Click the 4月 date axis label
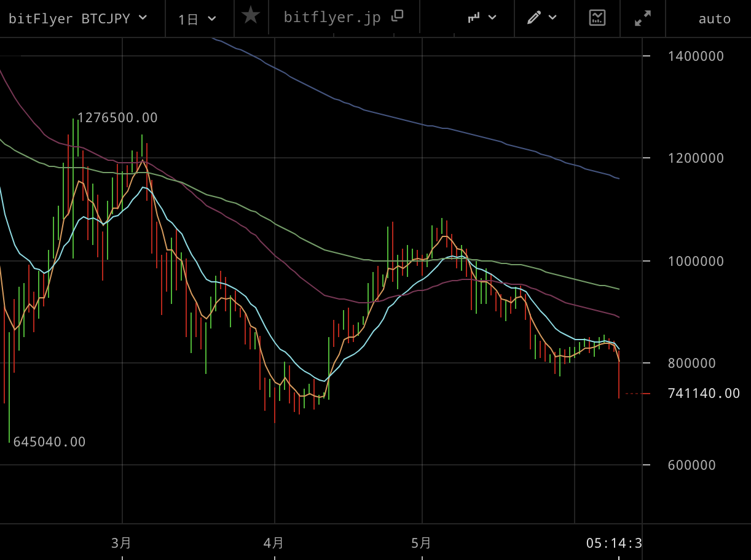 pyautogui.click(x=274, y=543)
